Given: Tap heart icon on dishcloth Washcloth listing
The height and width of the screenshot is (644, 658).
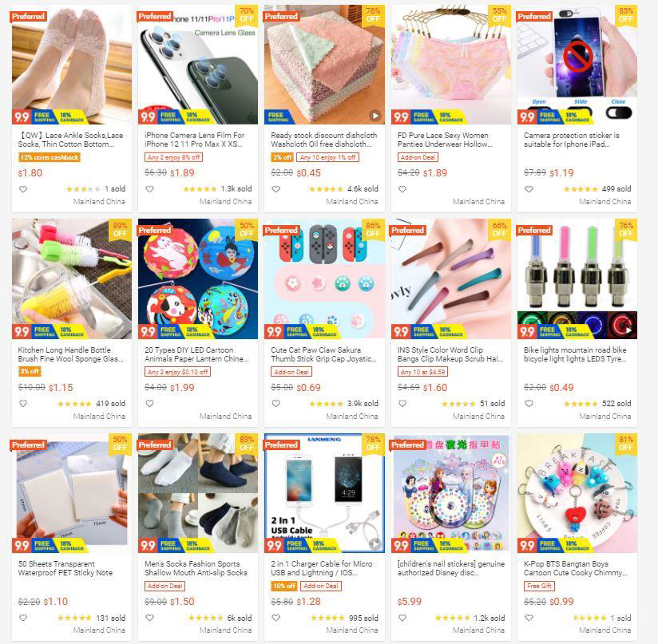Looking at the screenshot, I should [x=276, y=189].
